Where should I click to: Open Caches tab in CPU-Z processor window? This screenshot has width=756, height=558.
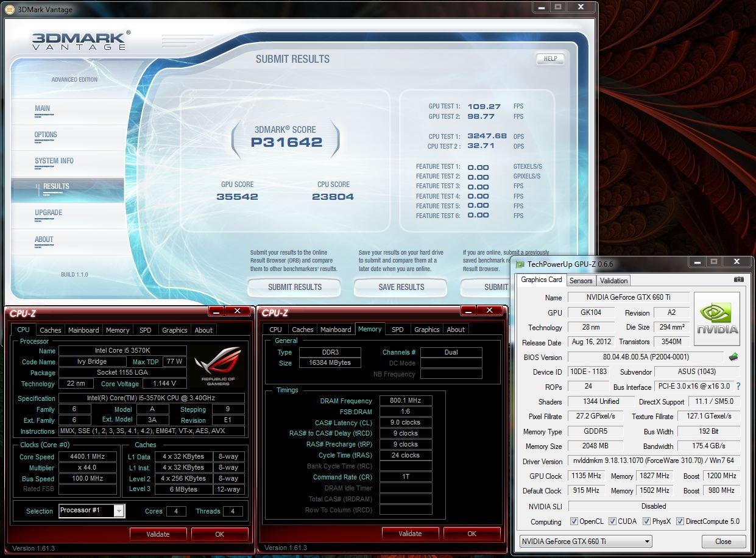pos(51,330)
